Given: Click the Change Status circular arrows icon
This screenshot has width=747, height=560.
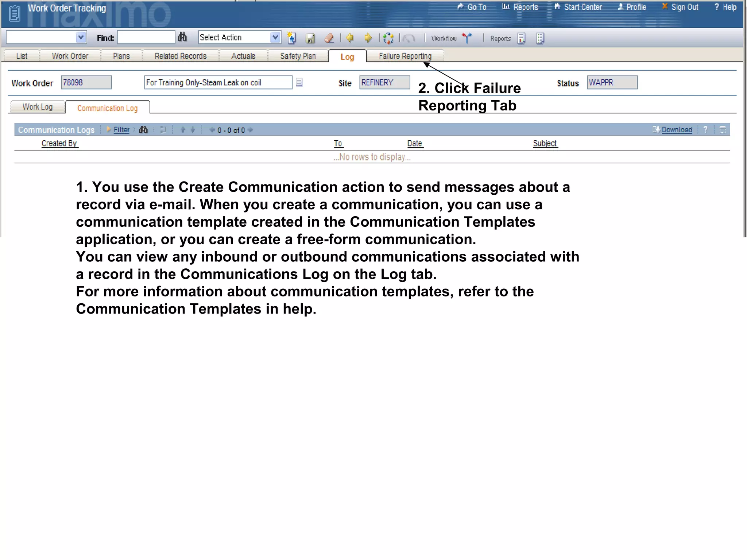Looking at the screenshot, I should coord(388,38).
